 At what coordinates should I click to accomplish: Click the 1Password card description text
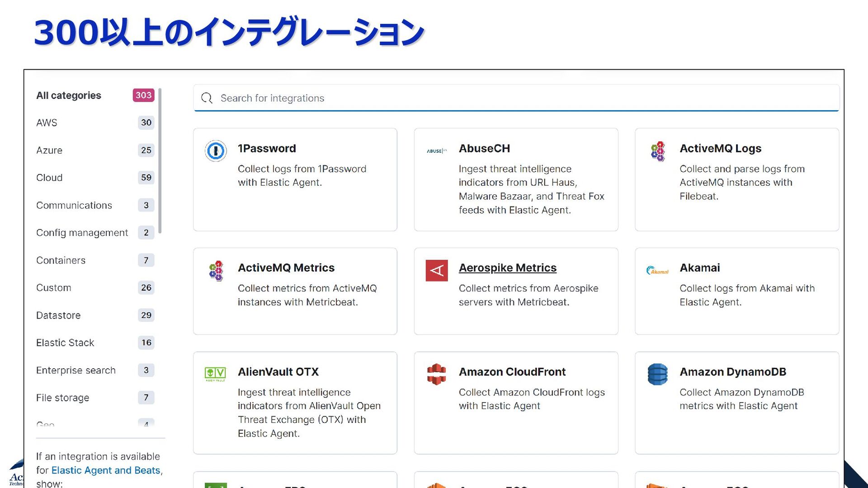coord(302,176)
